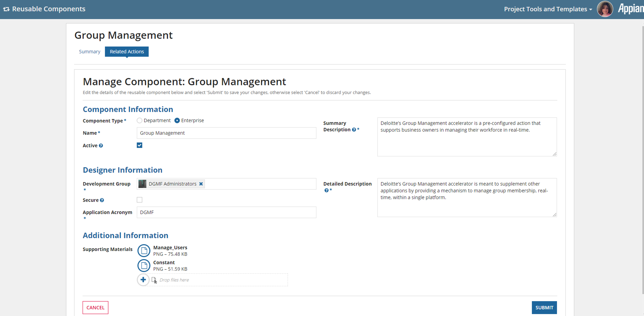Click the Supporting Materials label
644x316 pixels.
[108, 249]
